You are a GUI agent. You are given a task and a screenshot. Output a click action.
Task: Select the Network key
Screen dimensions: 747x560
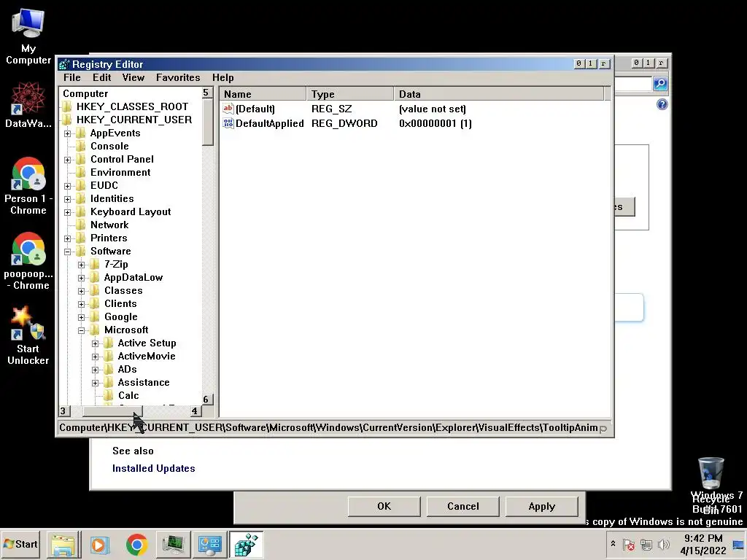(109, 225)
